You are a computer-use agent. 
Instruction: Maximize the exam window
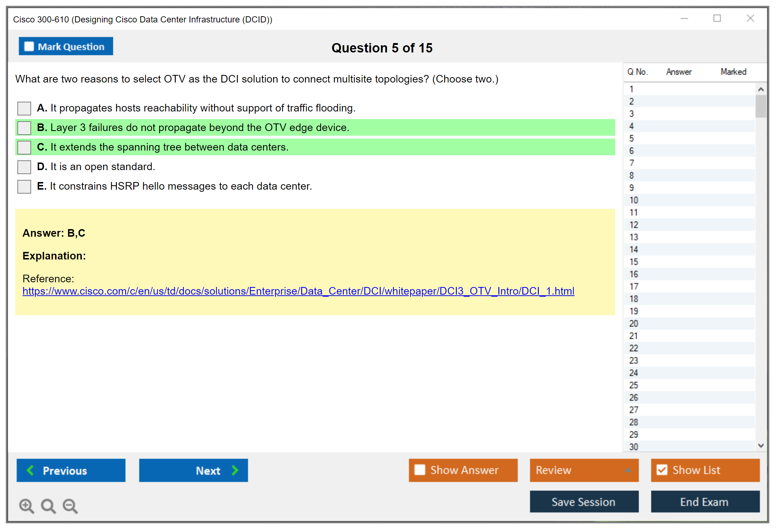click(717, 18)
